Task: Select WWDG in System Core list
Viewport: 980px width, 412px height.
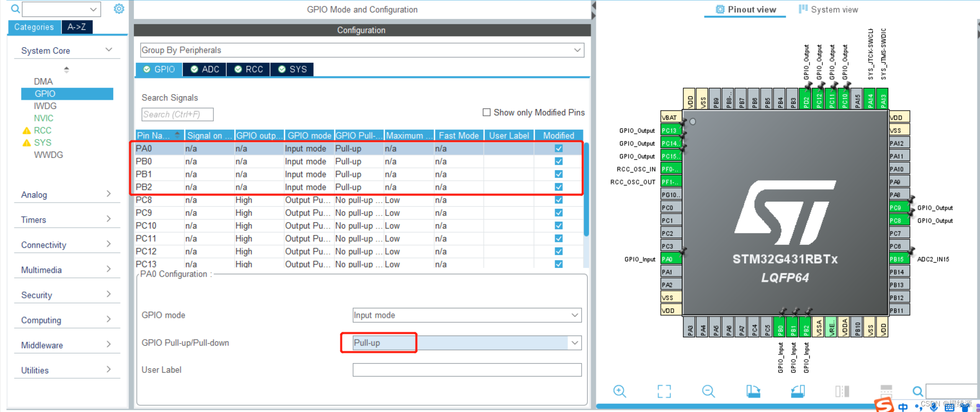Action: pyautogui.click(x=48, y=155)
